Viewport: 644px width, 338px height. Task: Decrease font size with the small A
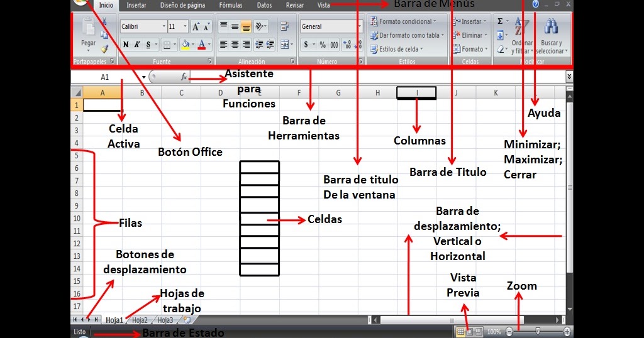[206, 26]
